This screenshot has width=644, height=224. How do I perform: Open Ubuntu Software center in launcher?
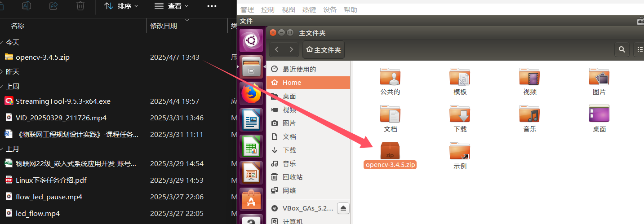tap(251, 199)
